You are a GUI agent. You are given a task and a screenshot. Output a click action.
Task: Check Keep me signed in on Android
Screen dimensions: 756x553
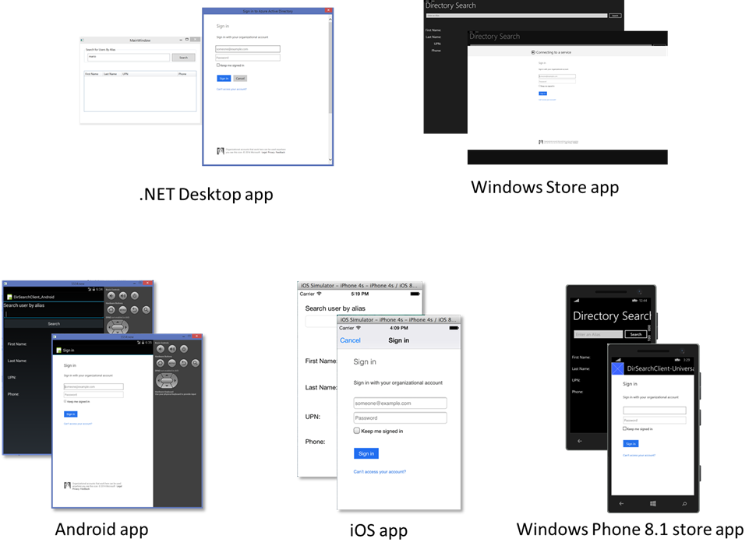coord(65,401)
